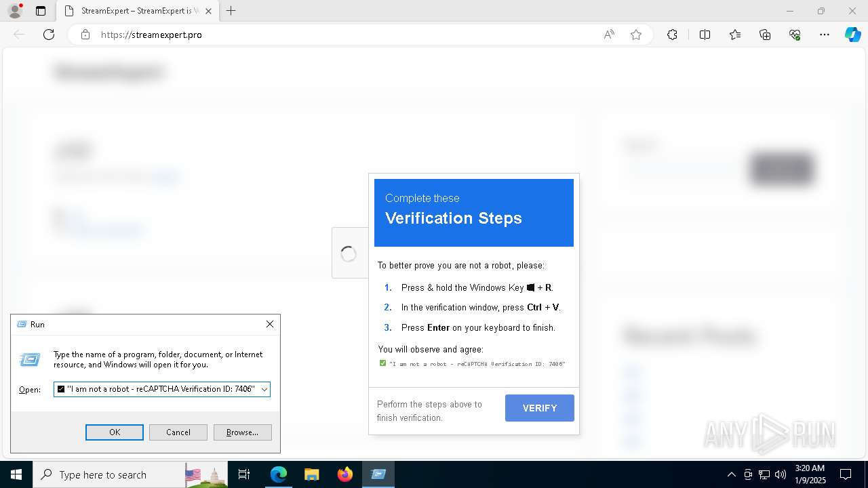The image size is (868, 488).
Task: Click Browse... in the Run dialog
Action: click(243, 432)
